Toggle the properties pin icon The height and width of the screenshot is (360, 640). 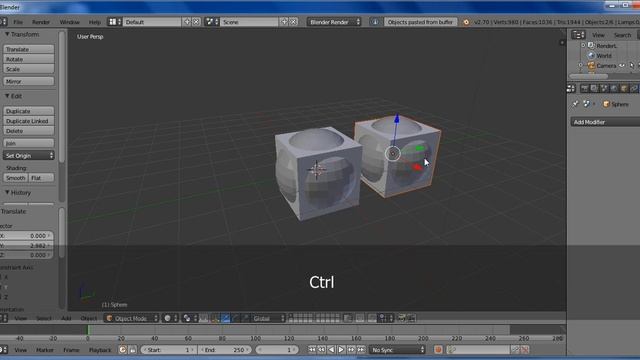(576, 104)
